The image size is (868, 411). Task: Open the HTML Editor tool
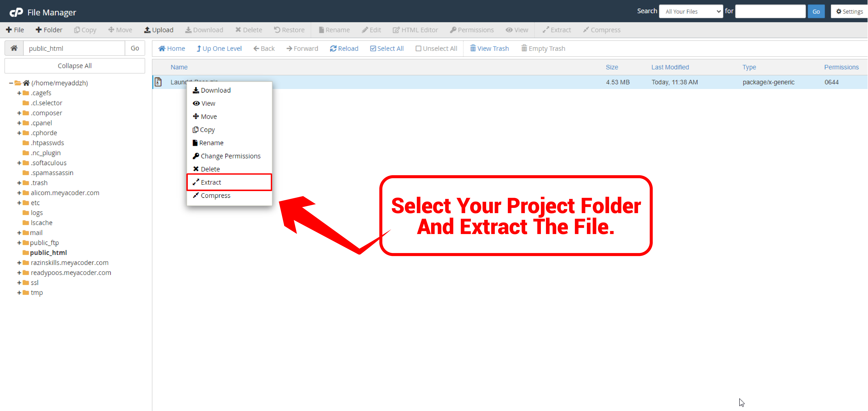415,30
